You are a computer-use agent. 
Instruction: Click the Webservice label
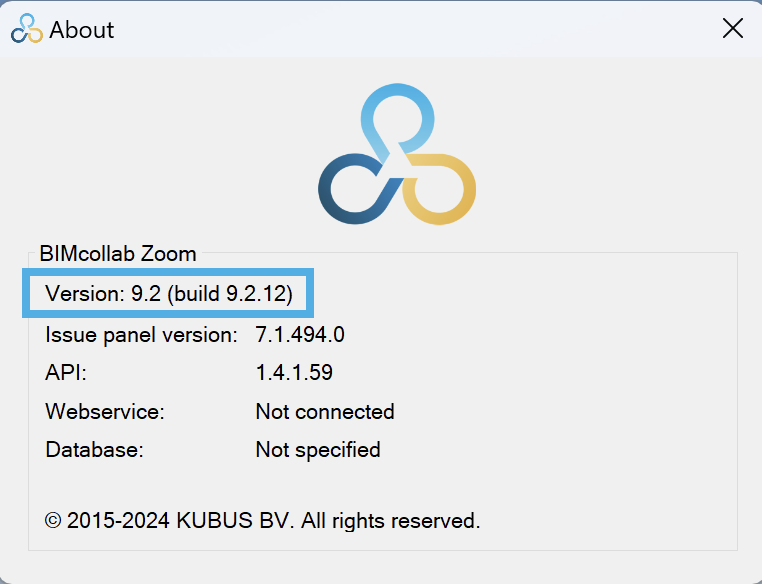[x=105, y=412]
